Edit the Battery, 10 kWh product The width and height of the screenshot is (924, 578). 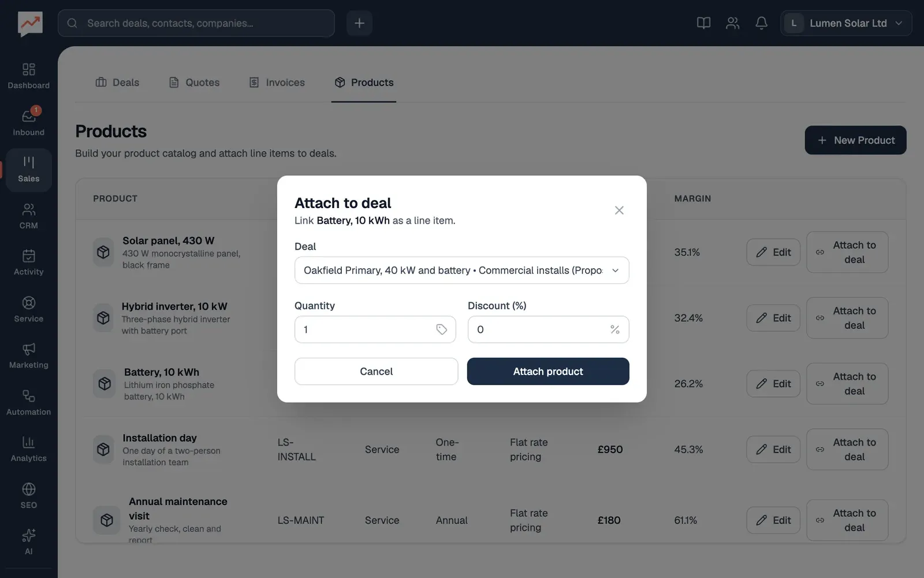(x=773, y=384)
